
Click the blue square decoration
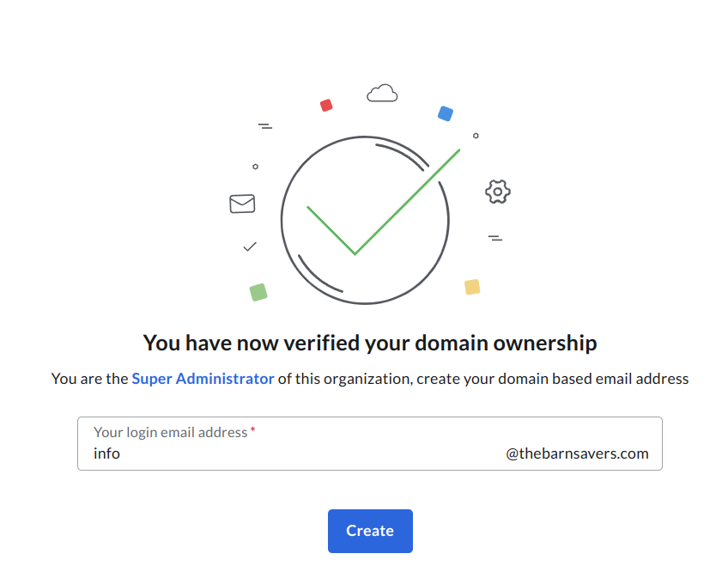coord(446,113)
